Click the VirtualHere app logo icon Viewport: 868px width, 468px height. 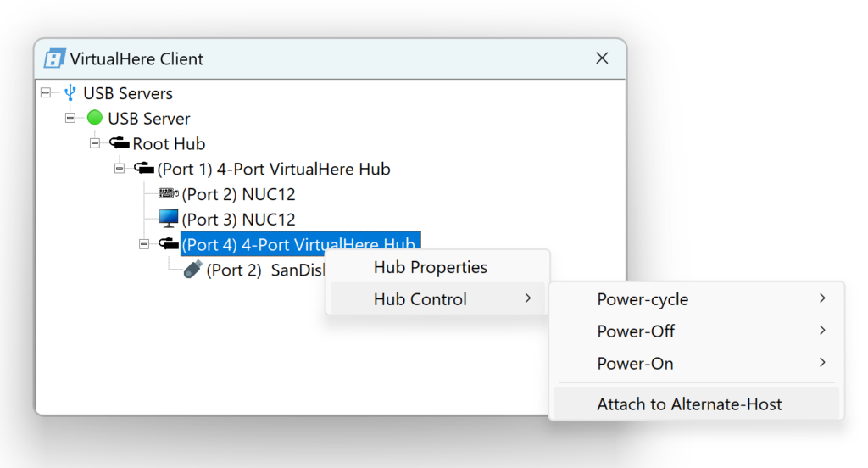coord(55,58)
